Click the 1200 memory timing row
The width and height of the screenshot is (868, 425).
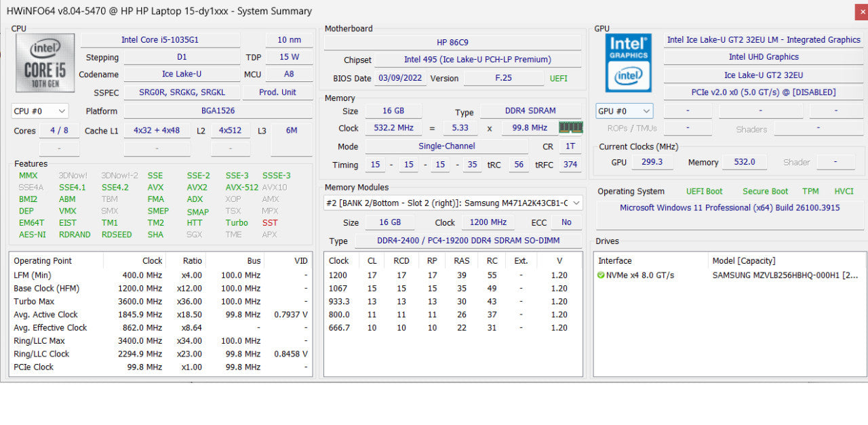click(x=453, y=275)
